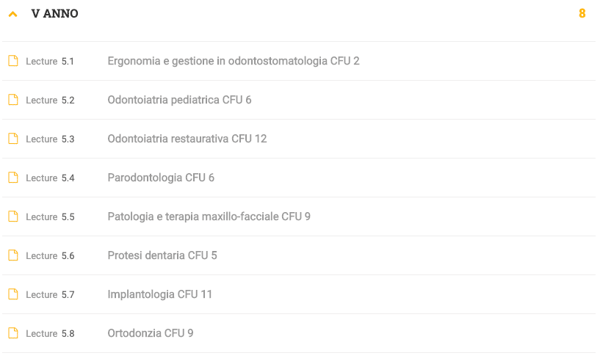The height and width of the screenshot is (364, 600).
Task: Open Implantologia CFU 11 lecture
Action: tap(159, 294)
